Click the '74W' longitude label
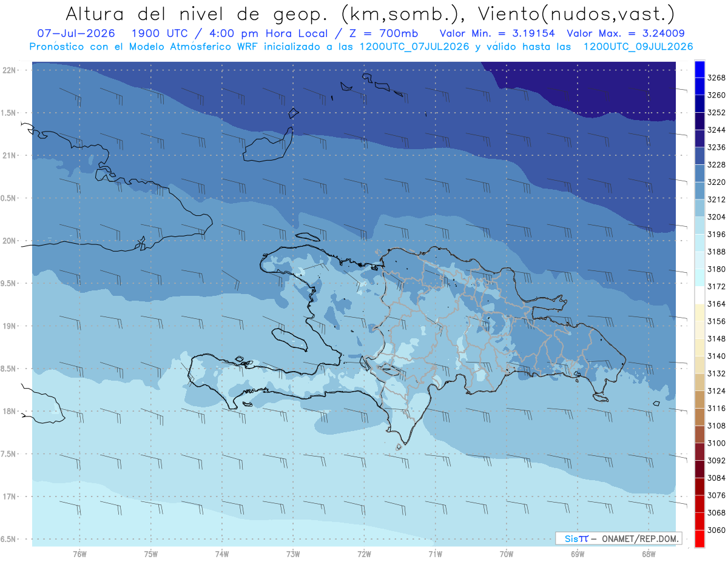The image size is (728, 562). tap(222, 554)
